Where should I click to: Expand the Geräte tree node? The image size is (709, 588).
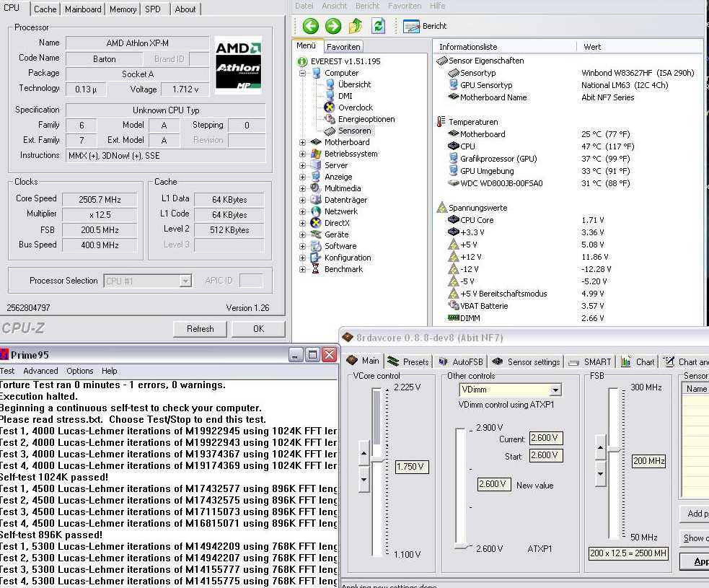302,234
